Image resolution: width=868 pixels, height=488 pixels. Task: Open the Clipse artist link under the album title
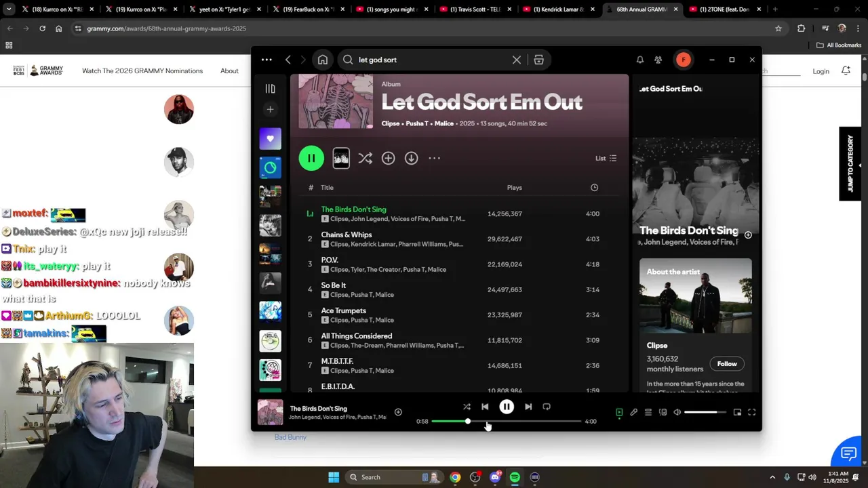[391, 123]
